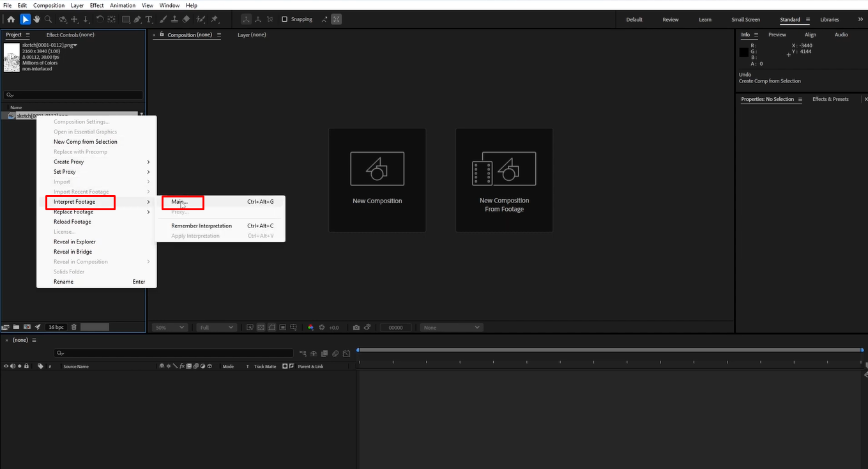Screen dimensions: 868x469
Task: Open the Full resolution dropdown
Action: tap(215, 327)
